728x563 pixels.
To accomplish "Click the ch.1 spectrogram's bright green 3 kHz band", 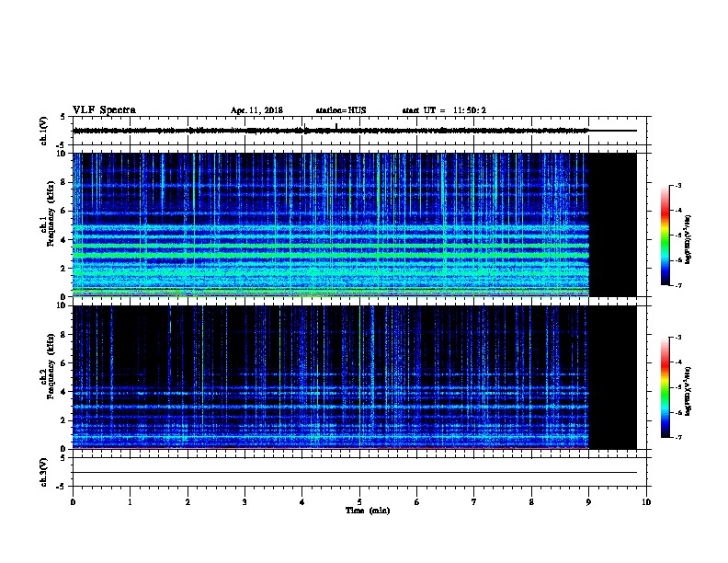I will point(331,255).
